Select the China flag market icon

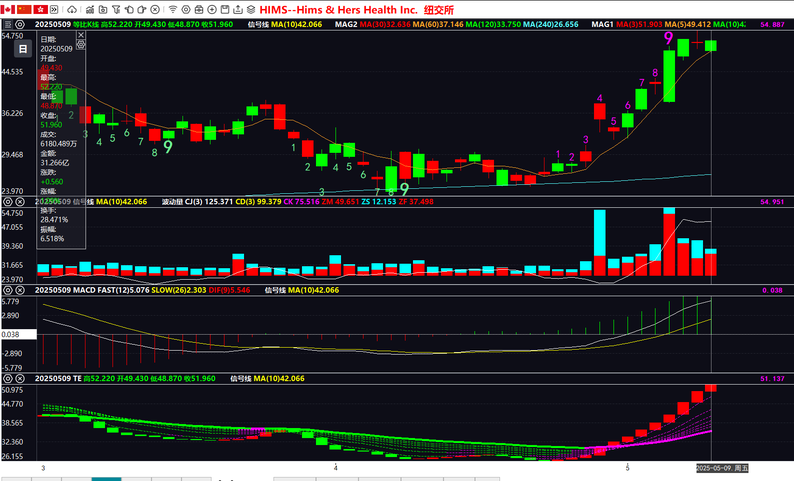pyautogui.click(x=24, y=9)
